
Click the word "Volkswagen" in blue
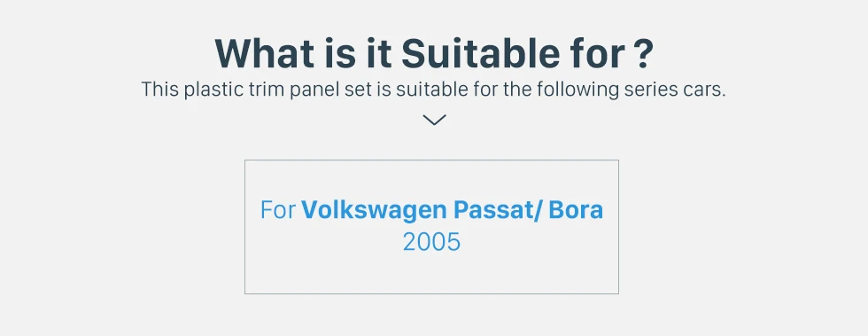[x=374, y=210]
